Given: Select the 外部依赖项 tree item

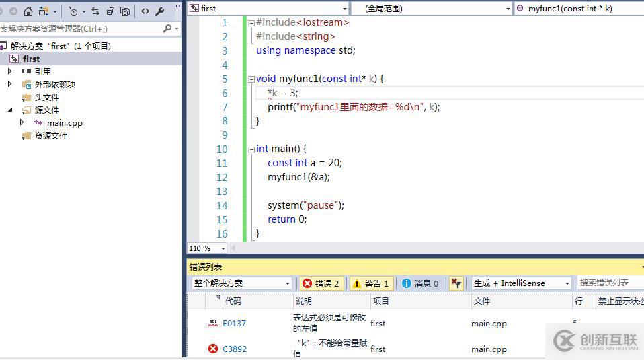Looking at the screenshot, I should [55, 84].
